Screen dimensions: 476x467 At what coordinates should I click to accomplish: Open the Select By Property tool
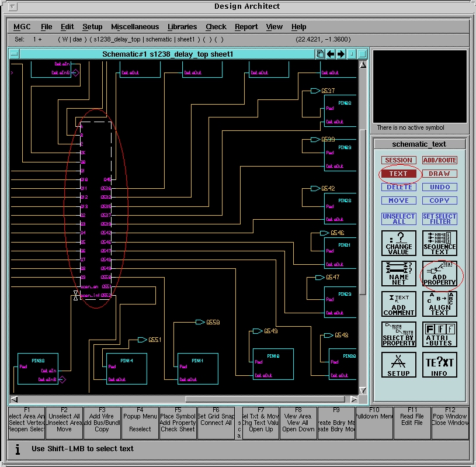coord(398,334)
